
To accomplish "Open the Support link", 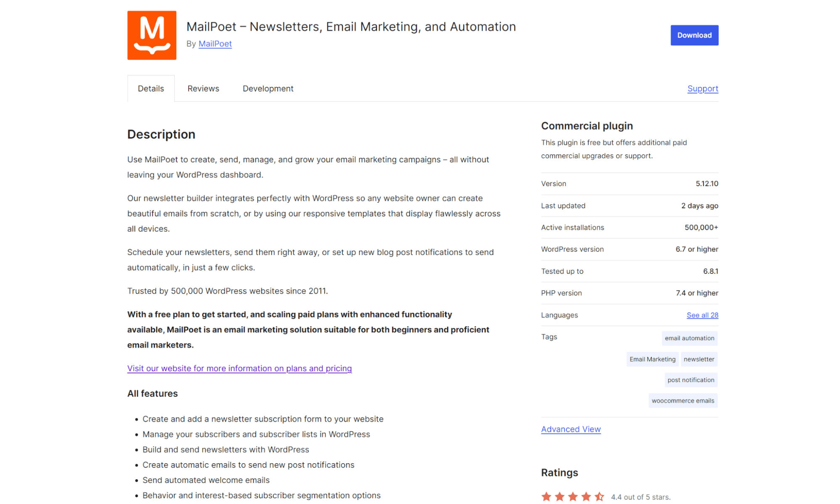I will click(x=703, y=89).
